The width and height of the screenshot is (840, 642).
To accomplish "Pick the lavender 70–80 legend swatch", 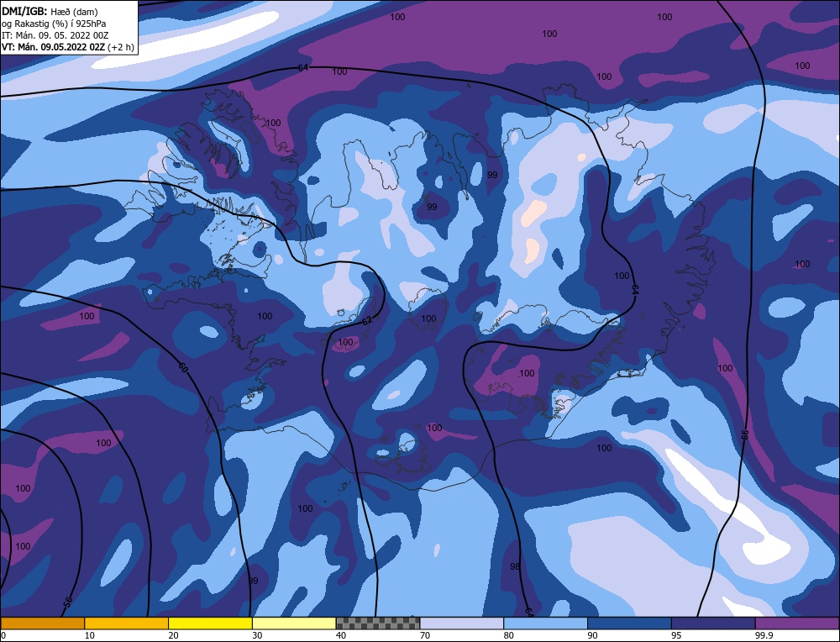I will point(462,623).
